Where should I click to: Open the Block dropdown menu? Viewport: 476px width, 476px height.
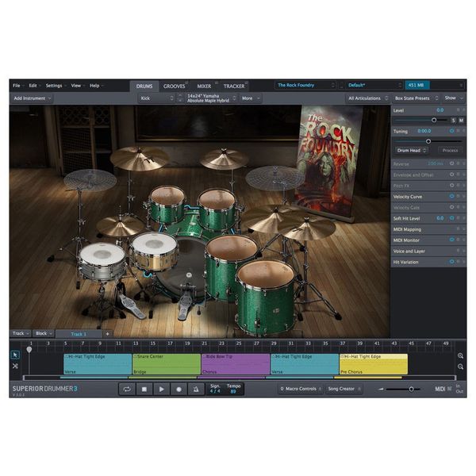pyautogui.click(x=44, y=334)
